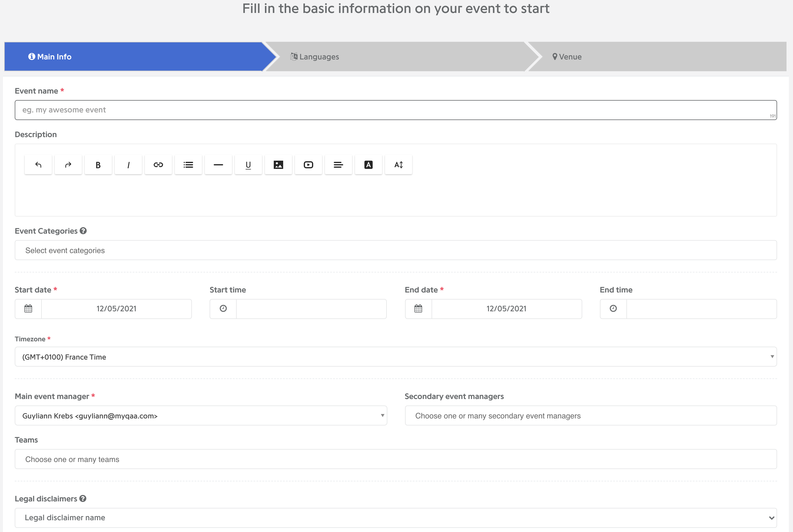Screen dimensions: 793x532
Task: Embed a video into the description
Action: click(308, 165)
